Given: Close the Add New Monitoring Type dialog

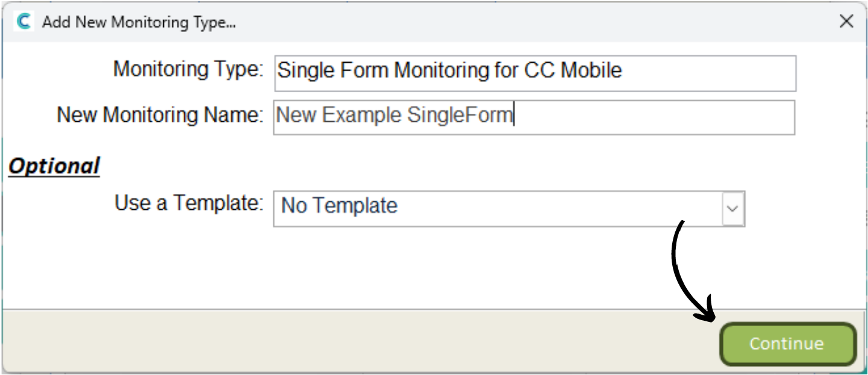Looking at the screenshot, I should 846,22.
